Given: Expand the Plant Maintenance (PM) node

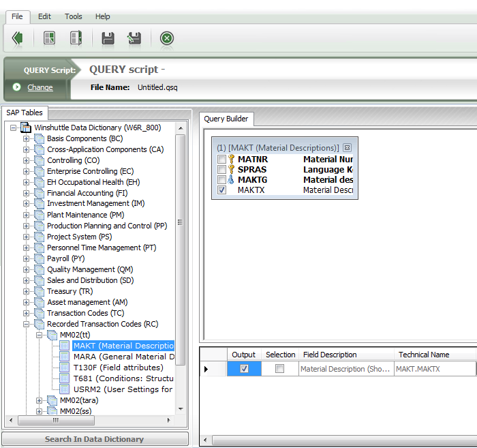Looking at the screenshot, I should coord(26,215).
